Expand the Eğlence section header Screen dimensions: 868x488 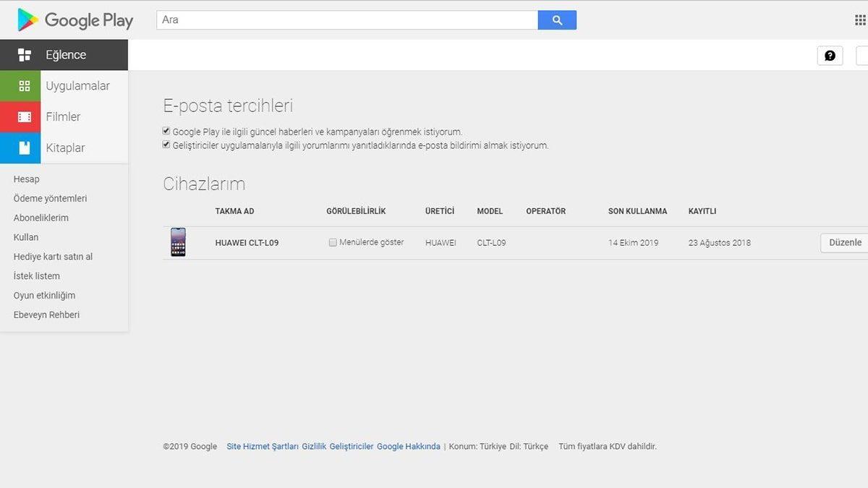[x=64, y=54]
